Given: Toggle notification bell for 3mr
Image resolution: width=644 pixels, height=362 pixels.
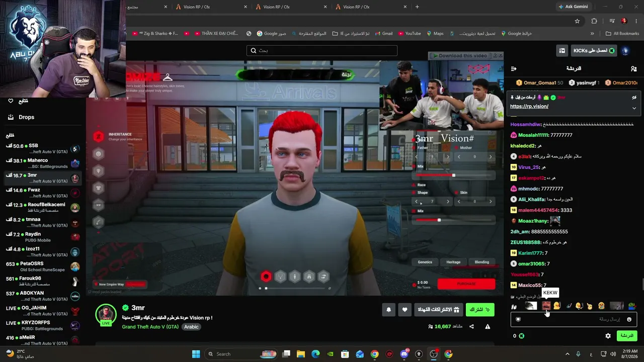Looking at the screenshot, I should pyautogui.click(x=388, y=310).
